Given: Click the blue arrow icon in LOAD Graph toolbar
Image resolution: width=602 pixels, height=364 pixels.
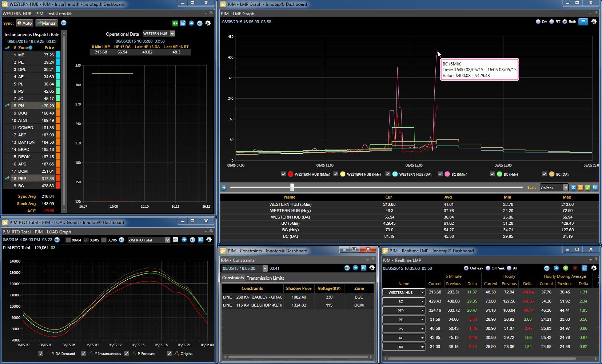Looking at the screenshot, I should click(x=184, y=240).
